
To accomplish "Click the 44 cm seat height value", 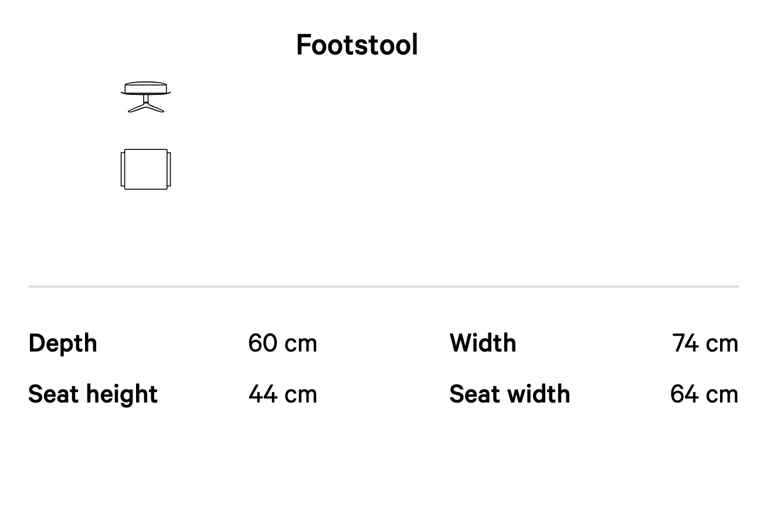I will pos(283,394).
